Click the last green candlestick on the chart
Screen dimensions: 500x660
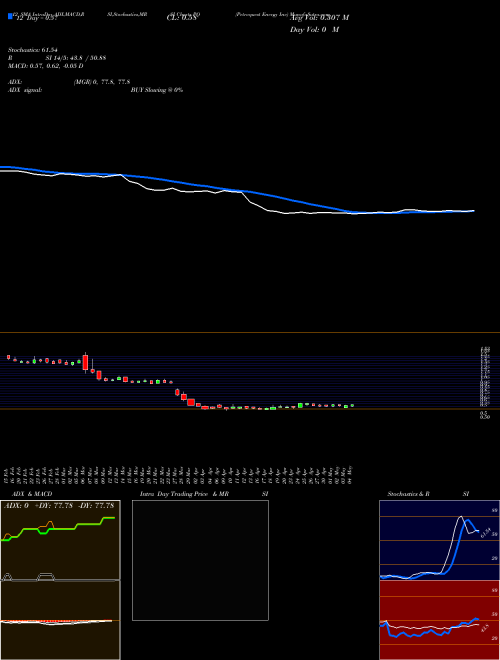[x=352, y=405]
